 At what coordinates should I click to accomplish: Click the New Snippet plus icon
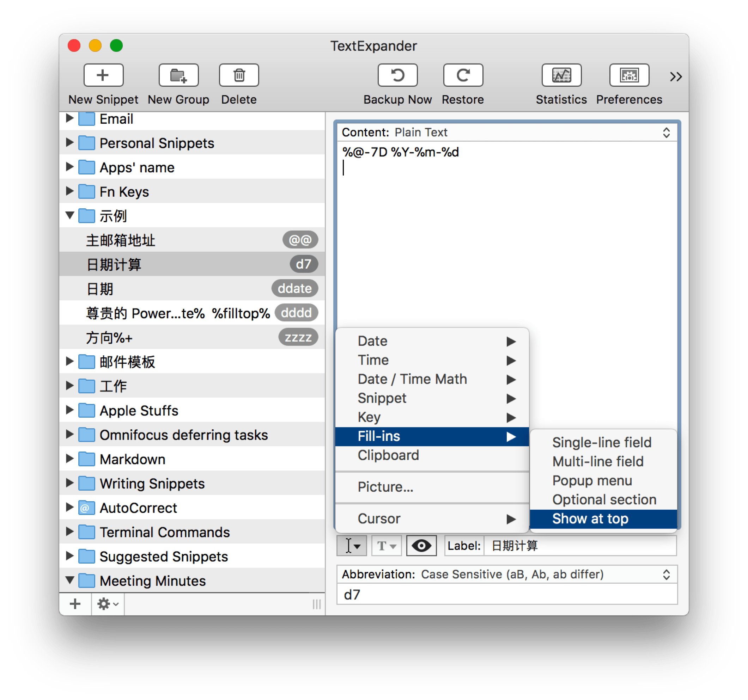click(103, 75)
